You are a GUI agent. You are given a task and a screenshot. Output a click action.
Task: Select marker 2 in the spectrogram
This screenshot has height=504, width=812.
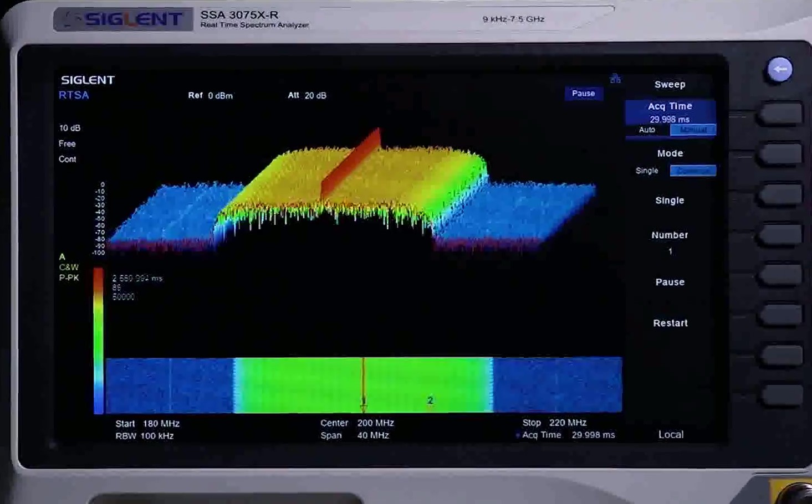[x=430, y=400]
